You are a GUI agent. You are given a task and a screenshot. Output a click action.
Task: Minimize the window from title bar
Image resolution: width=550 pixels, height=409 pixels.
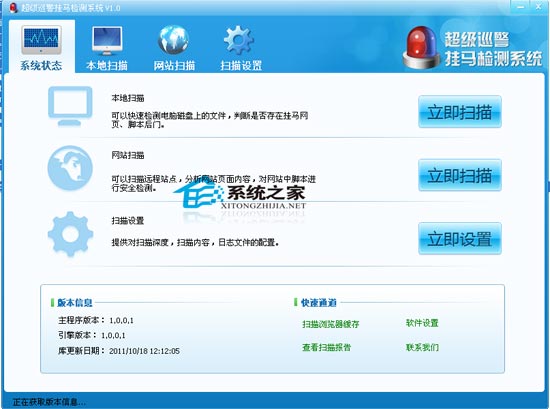pos(521,7)
